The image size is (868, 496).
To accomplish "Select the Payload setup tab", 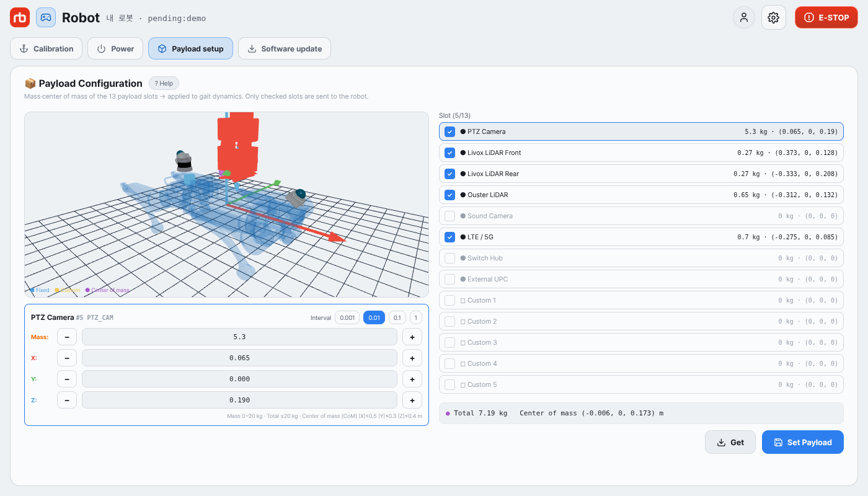I will [190, 48].
